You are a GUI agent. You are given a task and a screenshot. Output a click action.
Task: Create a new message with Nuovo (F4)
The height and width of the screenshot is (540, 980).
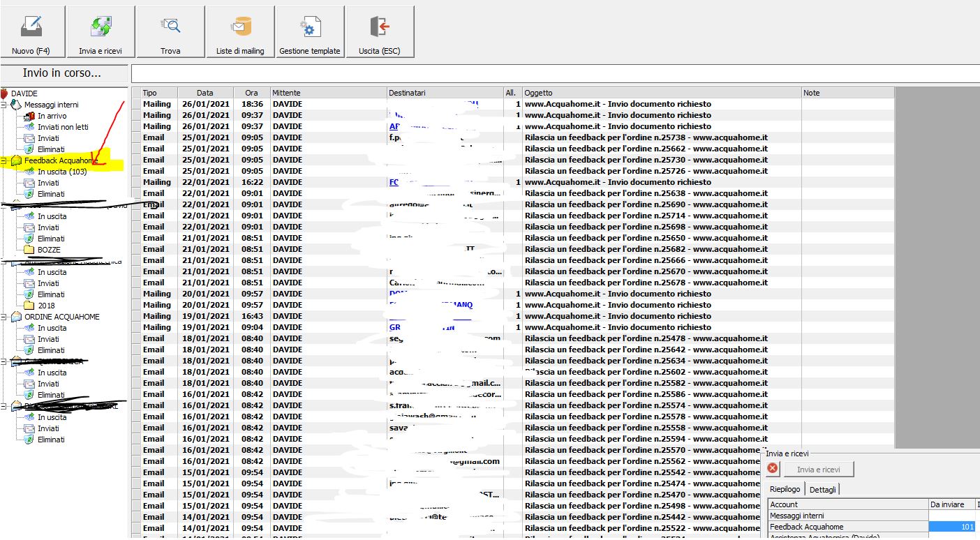[x=31, y=32]
